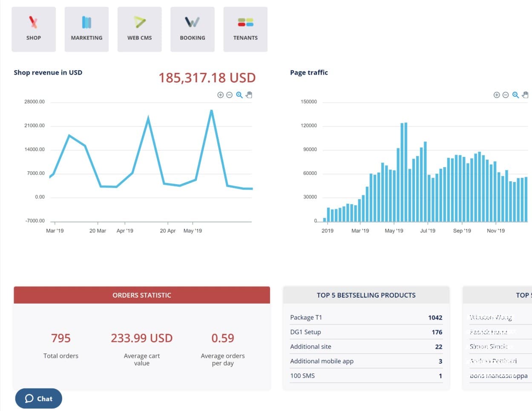Zoom out on Page traffic chart
The height and width of the screenshot is (411, 532).
505,95
